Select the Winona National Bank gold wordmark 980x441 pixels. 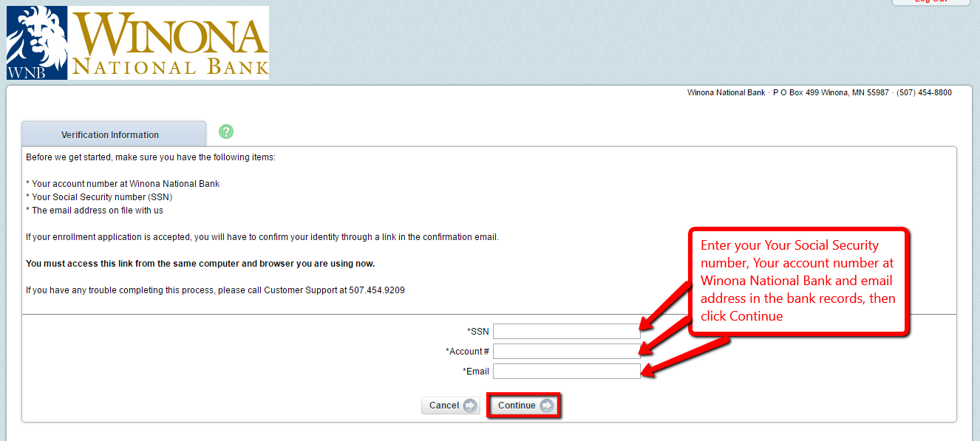coord(170,42)
